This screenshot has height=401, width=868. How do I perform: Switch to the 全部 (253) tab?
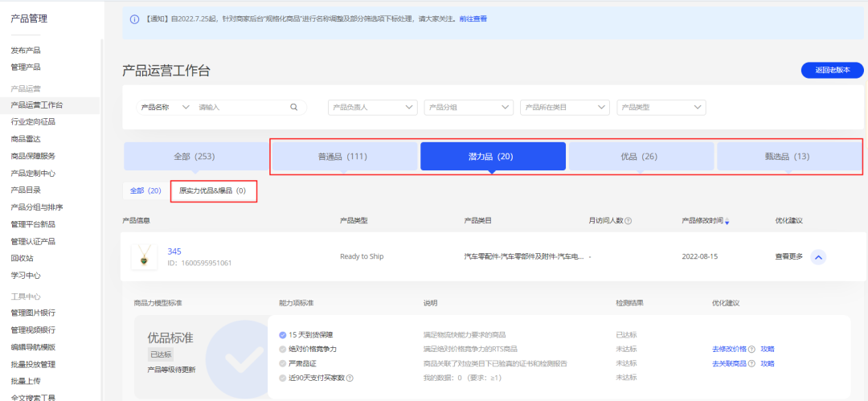tap(196, 156)
